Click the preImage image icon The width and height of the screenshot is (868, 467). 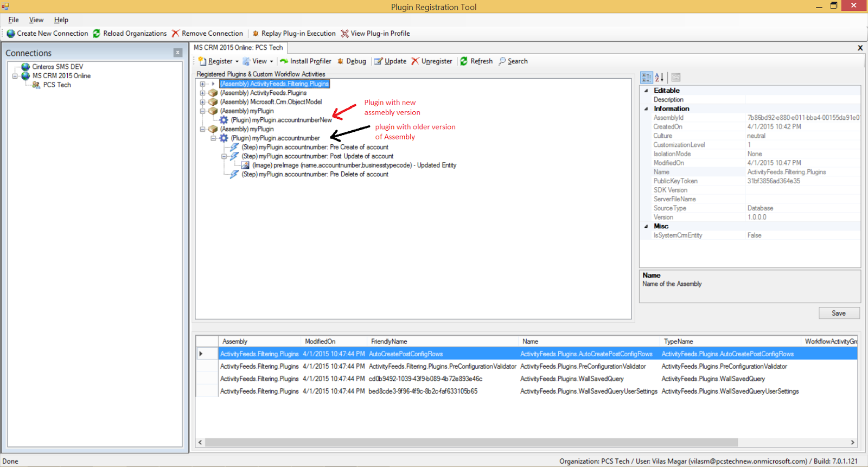(245, 165)
